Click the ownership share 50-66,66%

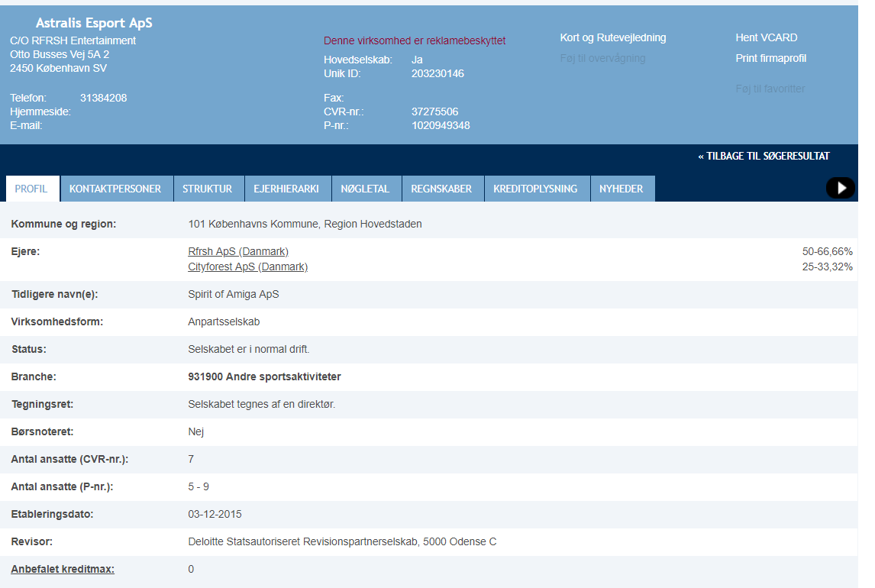[x=827, y=251]
